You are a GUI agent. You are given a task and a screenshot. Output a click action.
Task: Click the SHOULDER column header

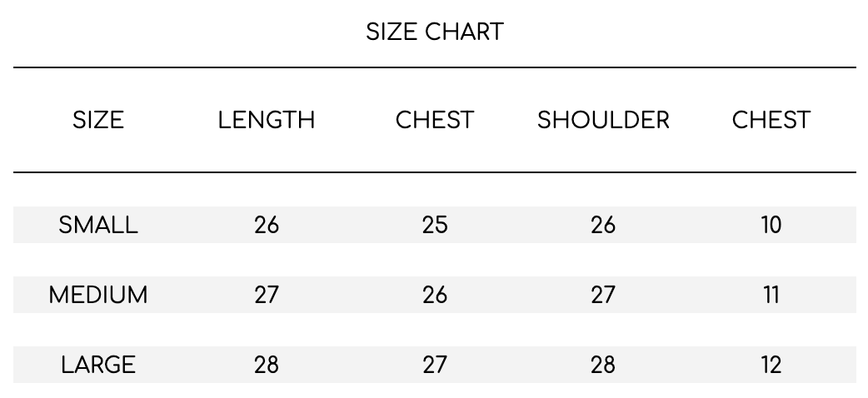(x=603, y=120)
